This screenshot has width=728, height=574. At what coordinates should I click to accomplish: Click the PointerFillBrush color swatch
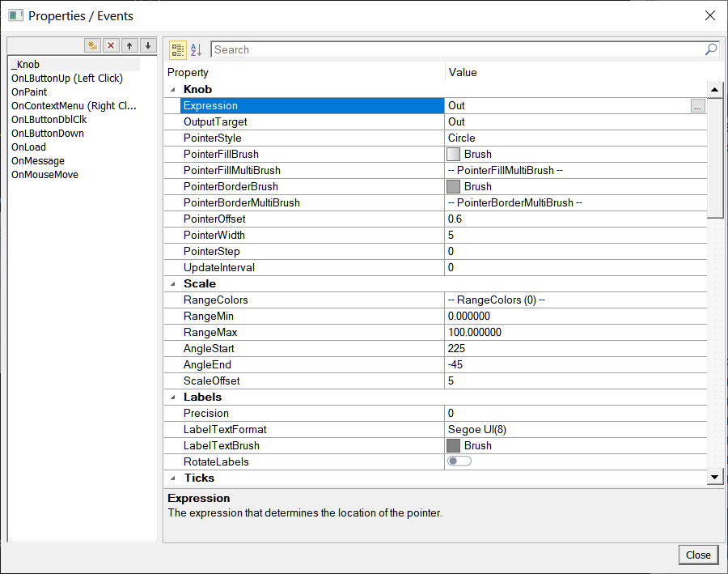(453, 155)
